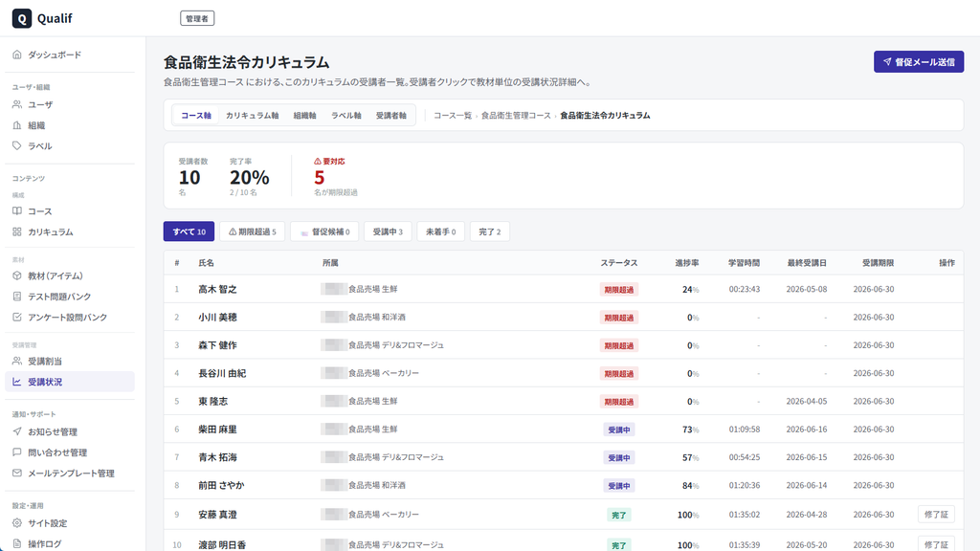980x551 pixels.
Task: Click the アンケート設問バンク checklist icon
Action: 17,317
